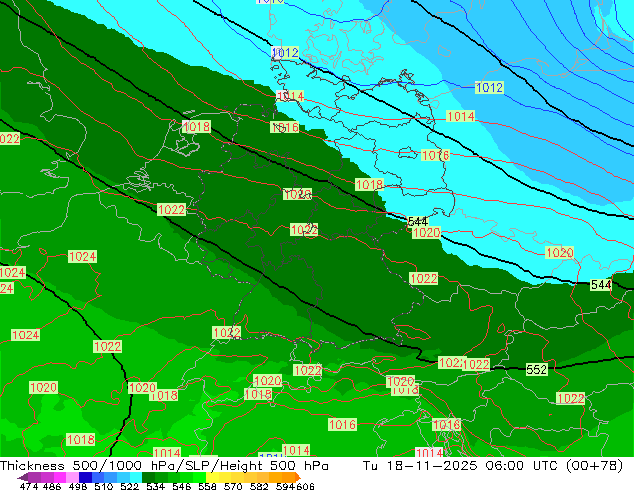Pick the bright cyan legend swatch
The width and height of the screenshot is (634, 490).
136,477
